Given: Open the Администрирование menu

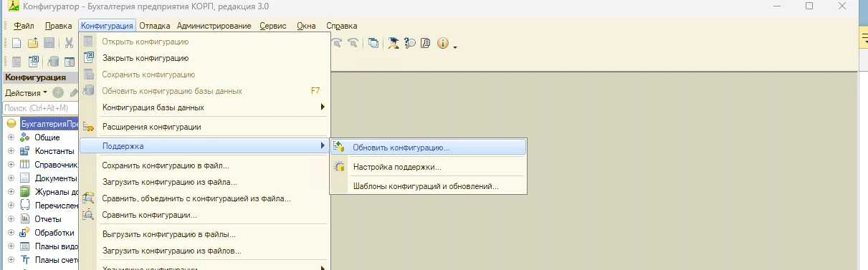Looking at the screenshot, I should click(x=214, y=26).
